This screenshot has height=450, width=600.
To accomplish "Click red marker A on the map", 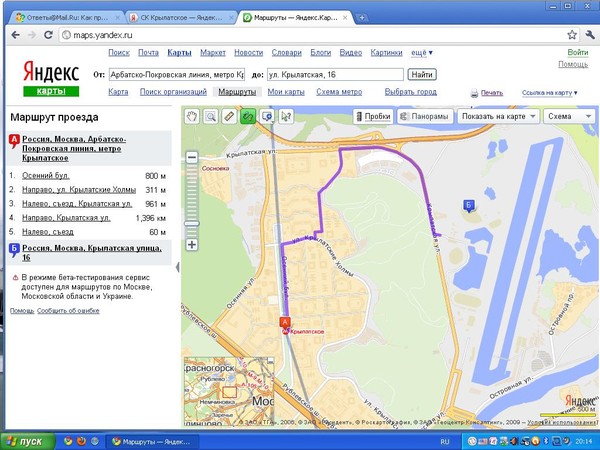I will pyautogui.click(x=285, y=324).
